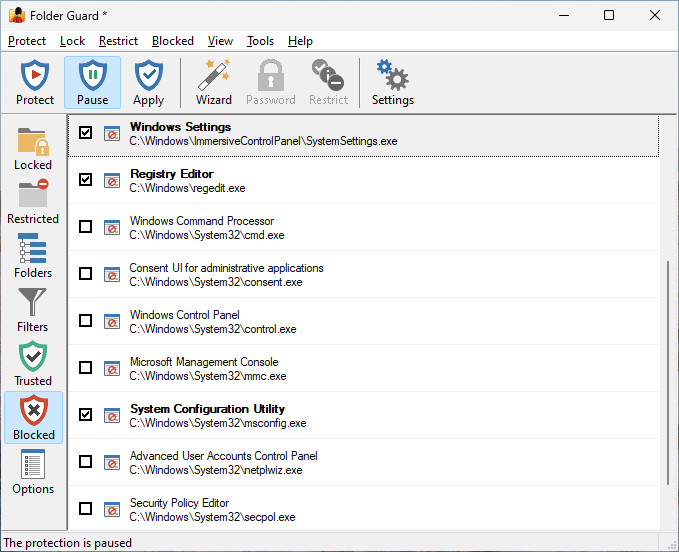Click the consent.exe path text
679x552 pixels.
(x=216, y=282)
